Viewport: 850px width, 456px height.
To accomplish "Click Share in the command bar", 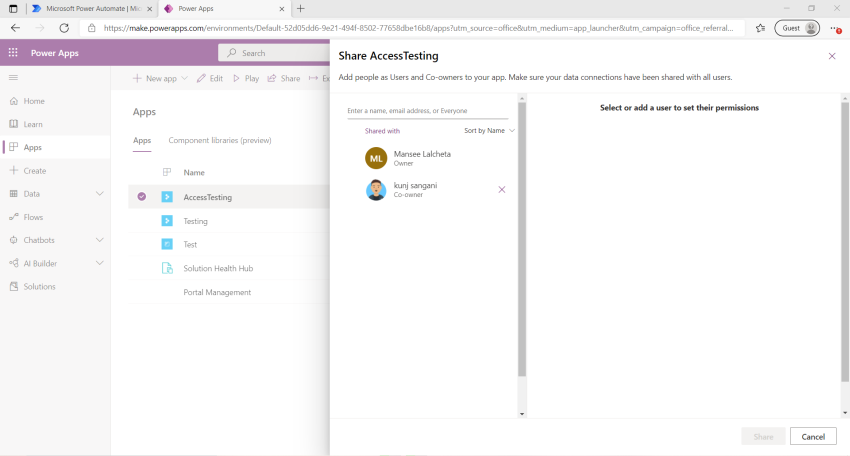I will [x=284, y=78].
